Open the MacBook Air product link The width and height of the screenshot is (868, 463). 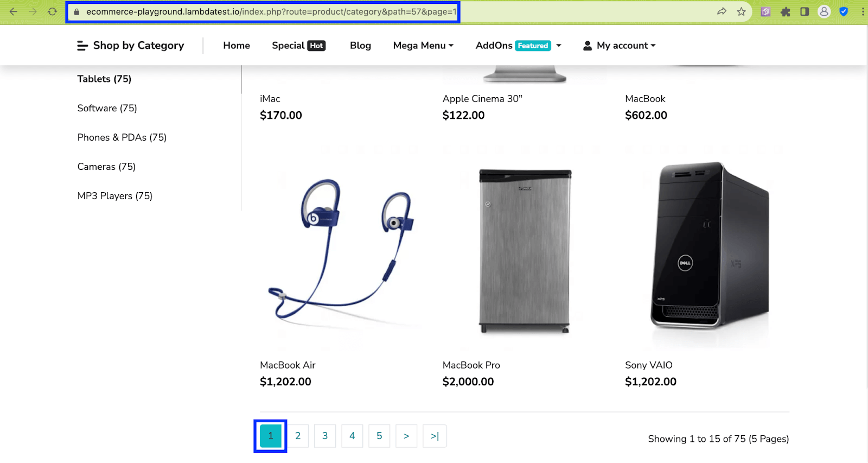[x=288, y=365]
